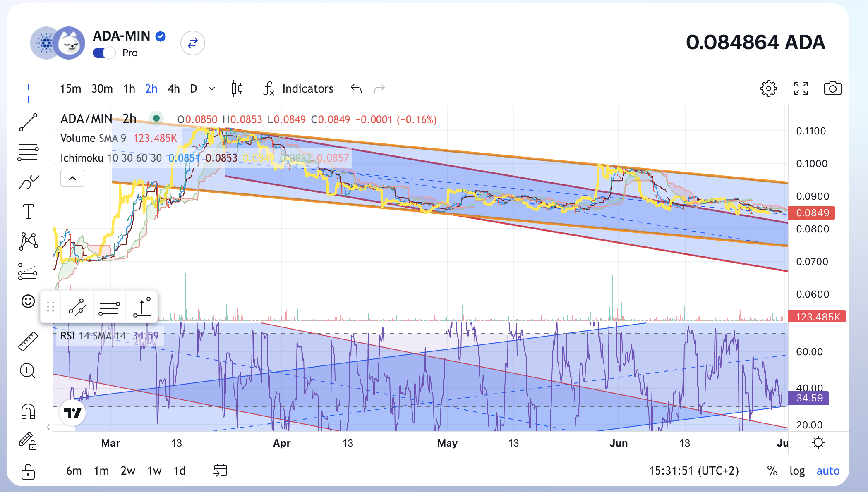Open time axis settings sun icon
This screenshot has width=868, height=492.
[818, 443]
